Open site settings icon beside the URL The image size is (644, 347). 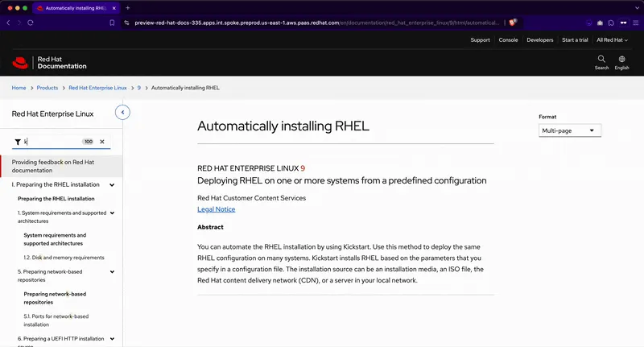point(126,23)
